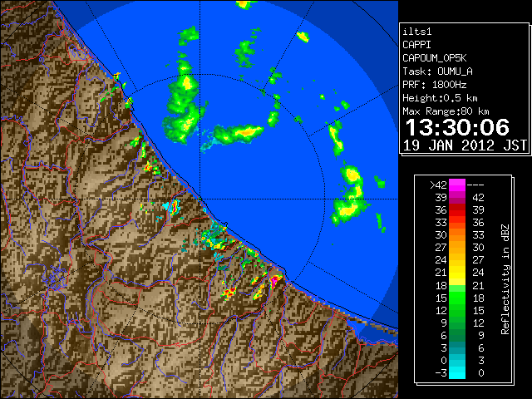Click the 'Max Range:80 km' text

[446, 111]
